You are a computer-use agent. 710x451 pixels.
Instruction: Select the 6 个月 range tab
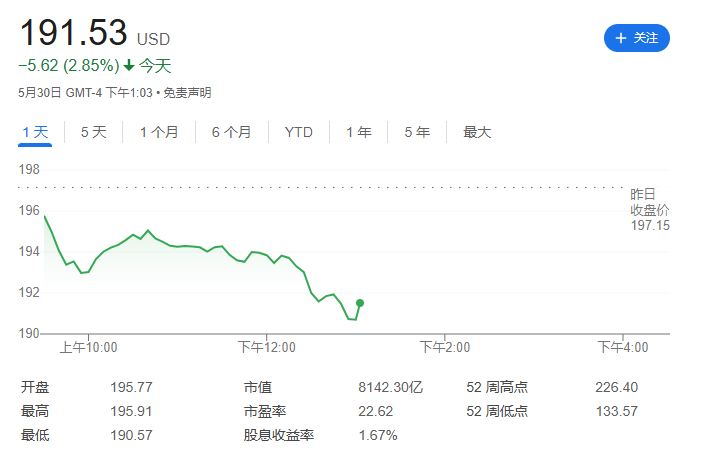tap(231, 132)
